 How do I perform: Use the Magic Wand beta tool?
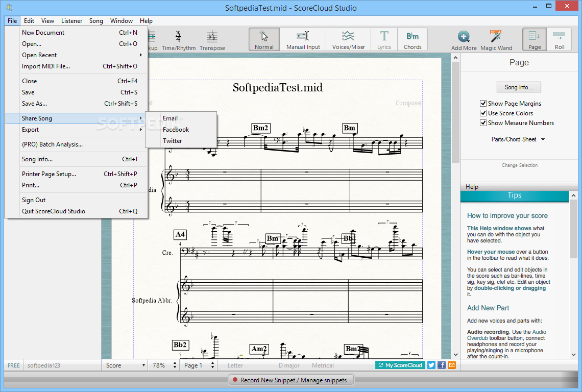(x=496, y=40)
